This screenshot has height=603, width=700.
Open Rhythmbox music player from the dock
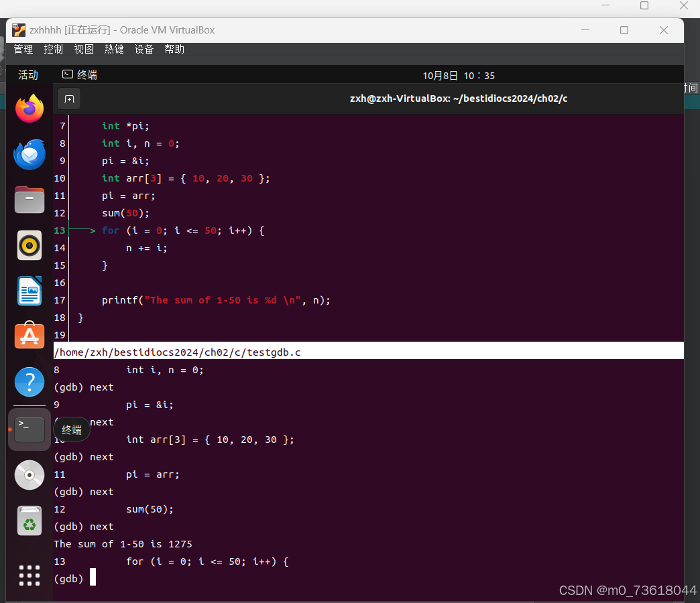(x=29, y=245)
